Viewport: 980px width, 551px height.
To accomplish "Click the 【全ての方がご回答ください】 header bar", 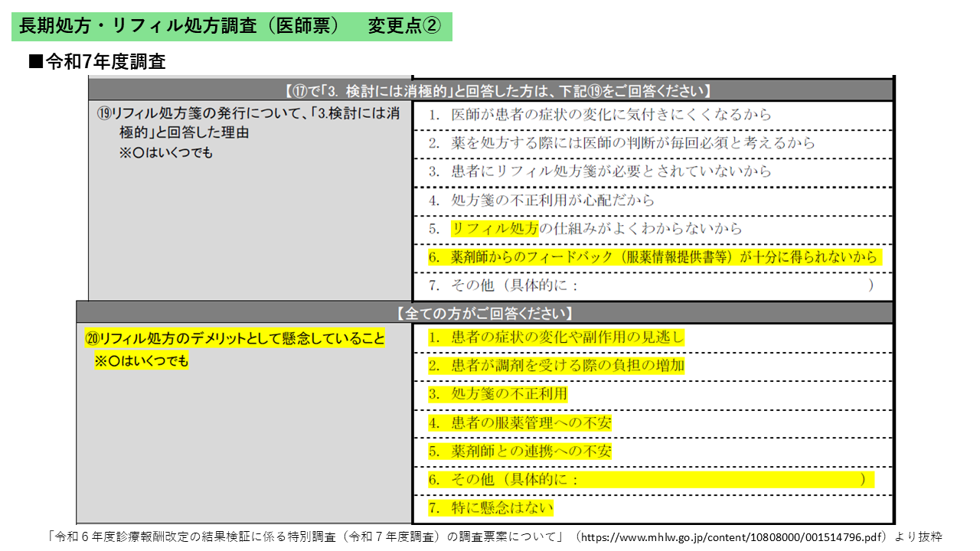I will click(x=484, y=313).
